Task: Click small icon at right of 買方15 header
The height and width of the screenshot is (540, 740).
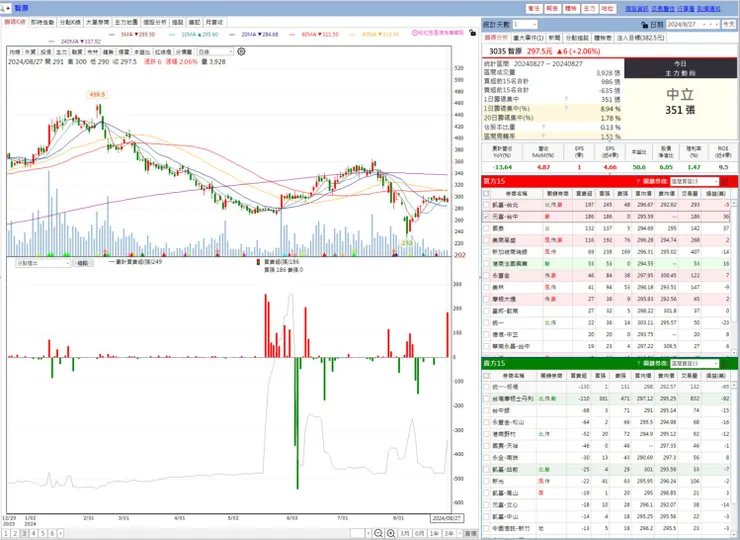Action: [725, 181]
